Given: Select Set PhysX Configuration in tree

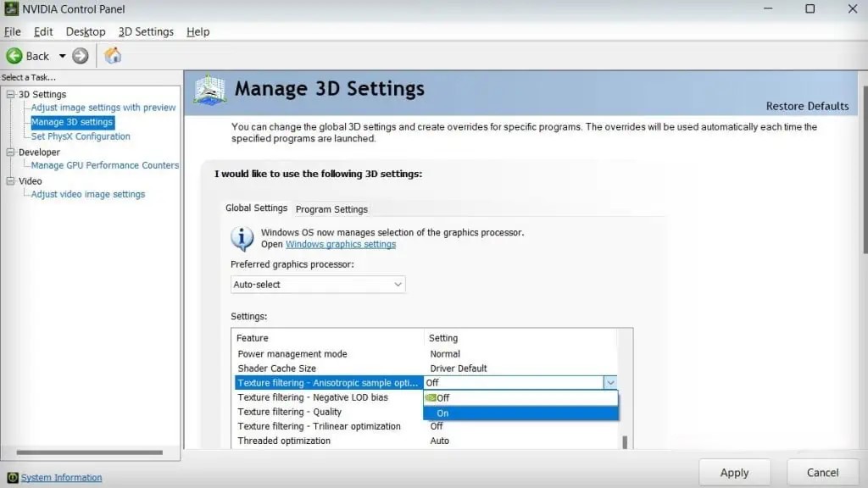Looking at the screenshot, I should [81, 136].
